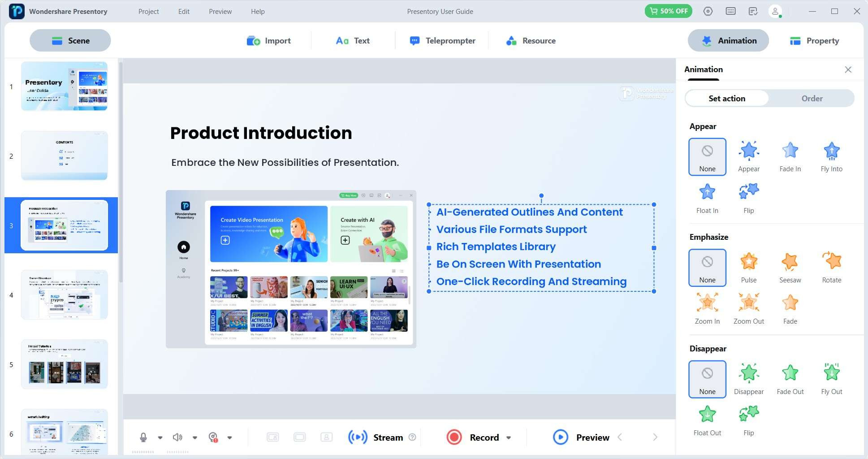This screenshot has width=868, height=459.
Task: Click the speaker volume icon
Action: [177, 437]
